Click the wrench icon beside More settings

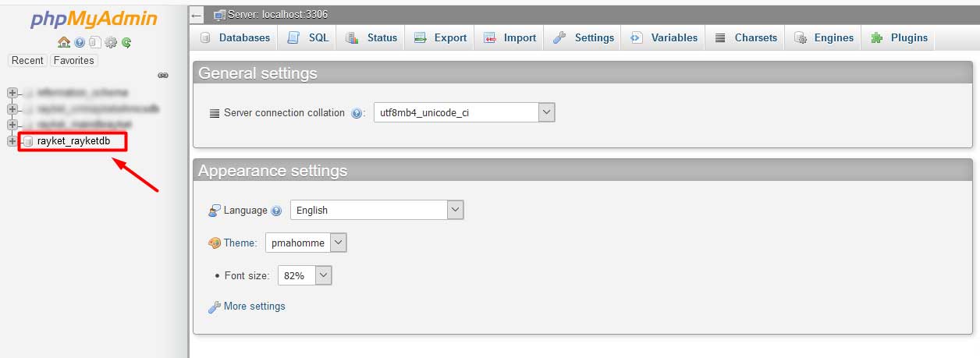pos(215,307)
